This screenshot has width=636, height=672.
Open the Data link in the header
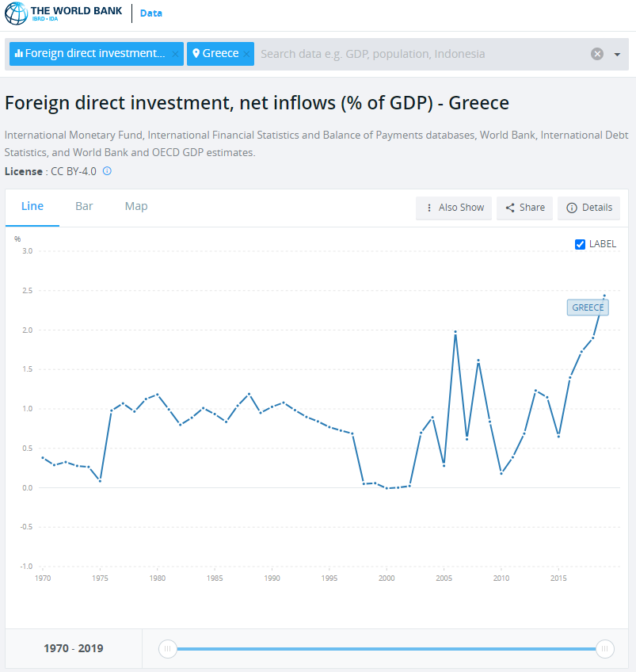coord(151,13)
